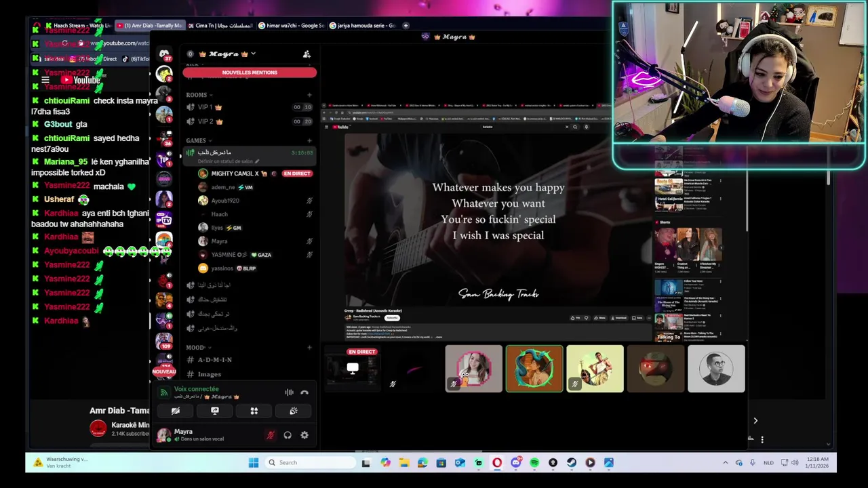Click the EN DIRECT badge beside MIGHTY CAM3L

pos(297,174)
